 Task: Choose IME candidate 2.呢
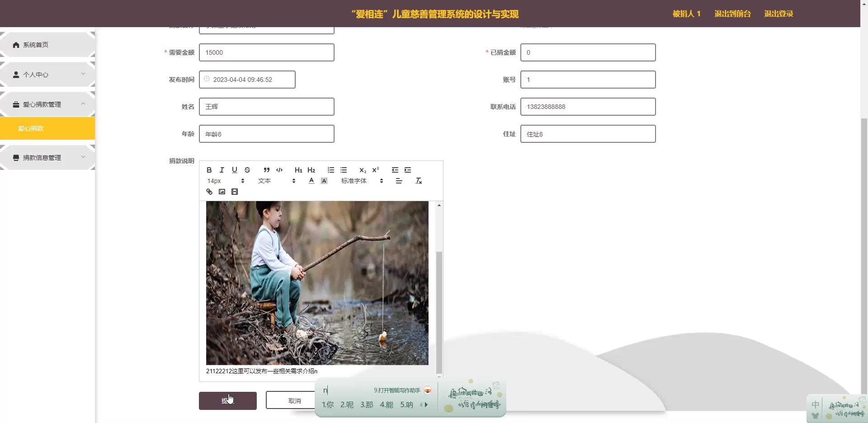tap(347, 405)
